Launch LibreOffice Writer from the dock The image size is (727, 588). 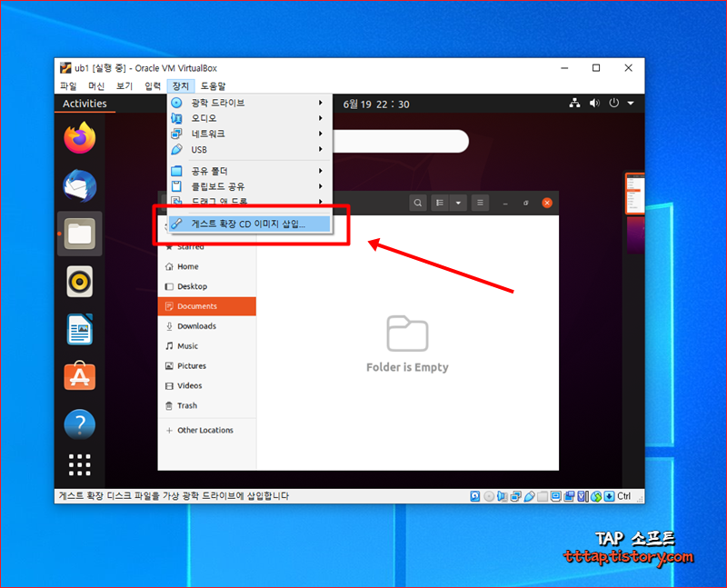pyautogui.click(x=80, y=329)
